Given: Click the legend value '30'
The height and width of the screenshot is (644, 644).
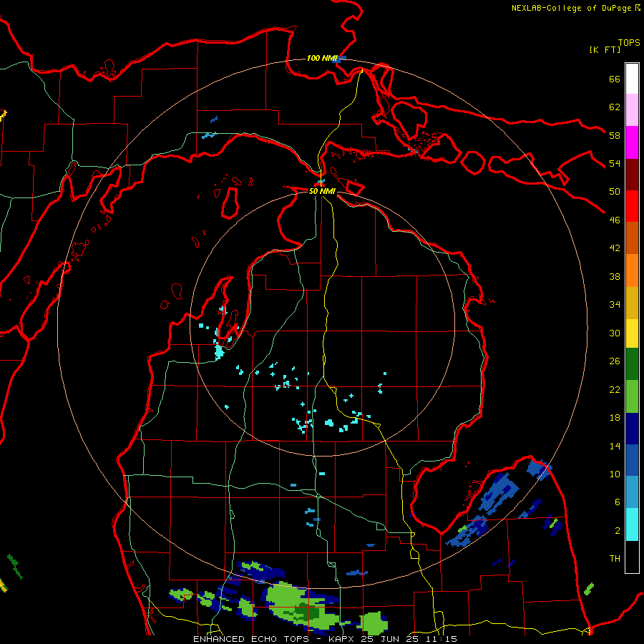Looking at the screenshot, I should (x=615, y=333).
